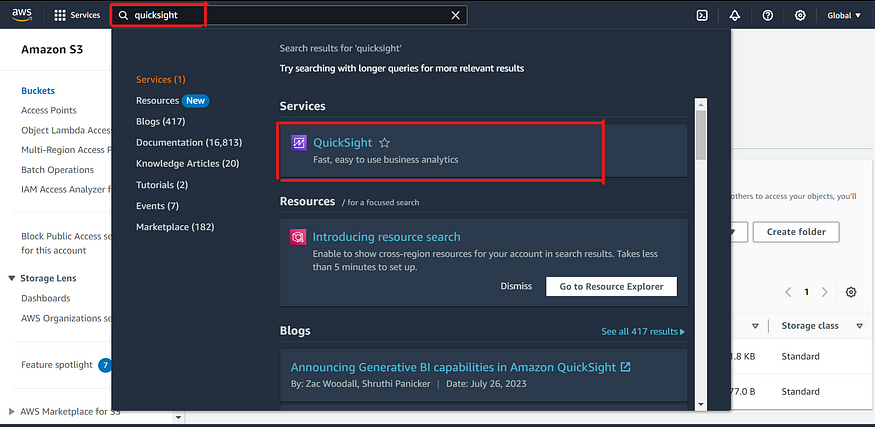
Task: Open Object Lambda Access Points in sidebar
Action: (x=66, y=130)
